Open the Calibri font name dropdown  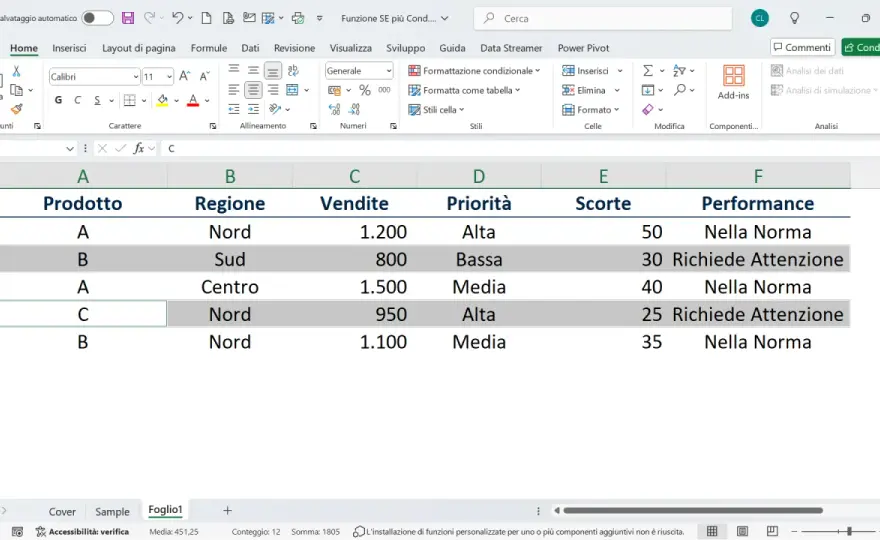(136, 76)
